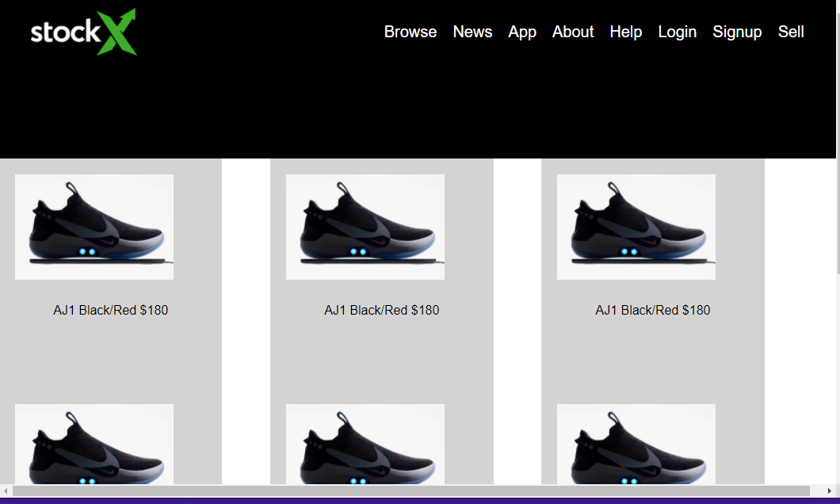The height and width of the screenshot is (504, 840).
Task: Click middle card's AJ1 Black/Red $180 text
Action: 381,310
